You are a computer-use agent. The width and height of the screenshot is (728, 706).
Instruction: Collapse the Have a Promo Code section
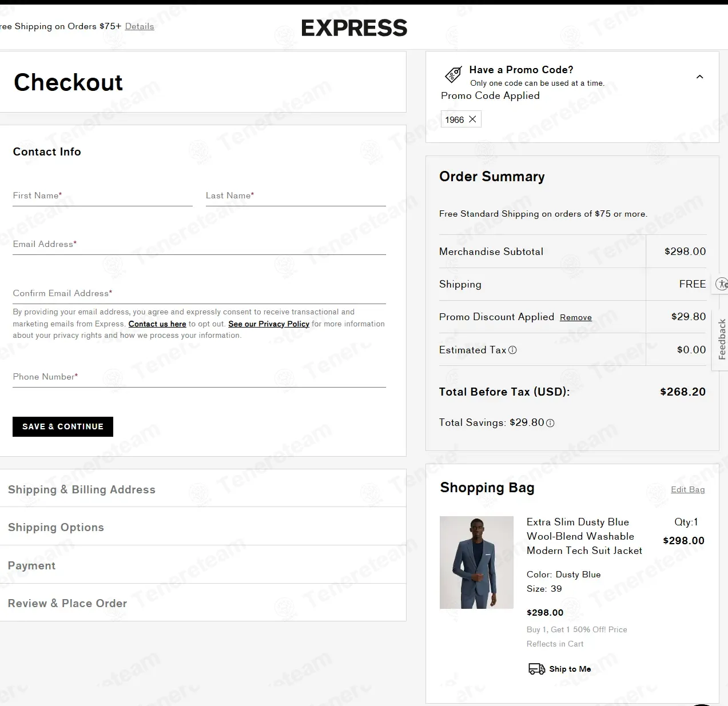coord(699,77)
